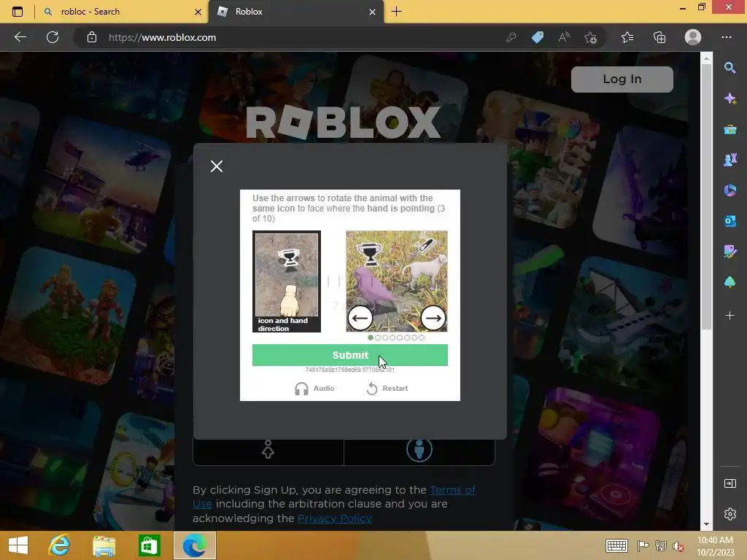747x560 pixels.
Task: Open the sidebar Games chess icon
Action: (x=729, y=160)
